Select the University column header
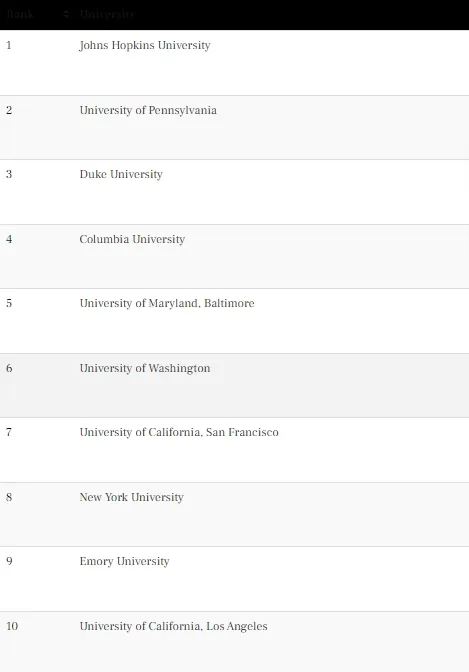The width and height of the screenshot is (469, 672). (107, 14)
